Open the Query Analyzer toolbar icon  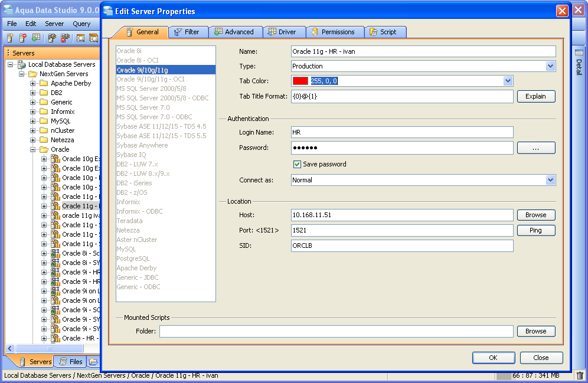[x=80, y=38]
